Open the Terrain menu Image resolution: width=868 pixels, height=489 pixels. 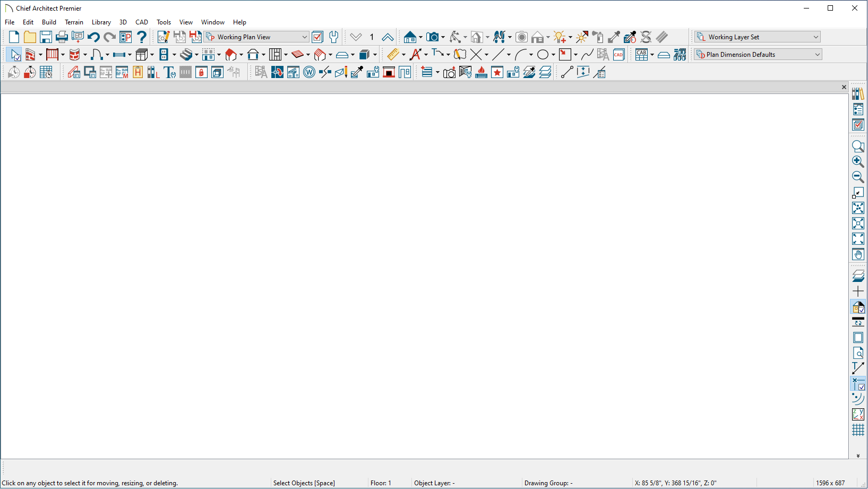point(74,22)
